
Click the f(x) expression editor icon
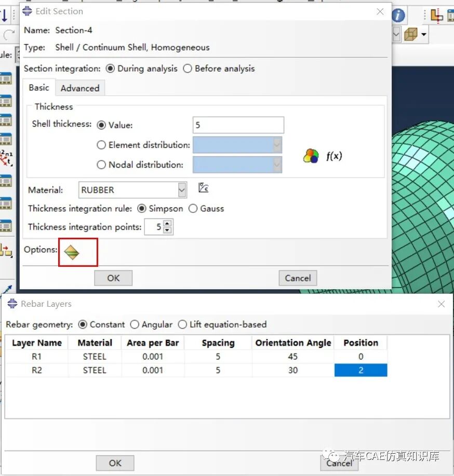pyautogui.click(x=336, y=154)
